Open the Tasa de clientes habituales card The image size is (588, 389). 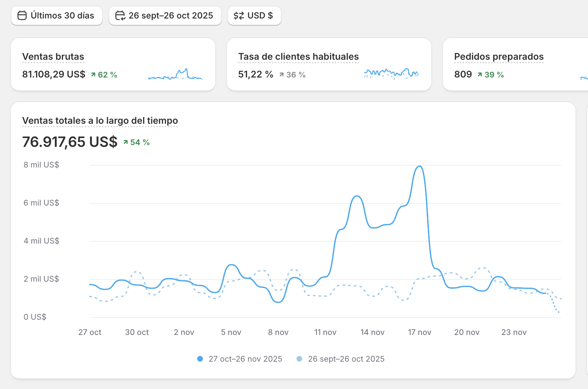coord(329,64)
